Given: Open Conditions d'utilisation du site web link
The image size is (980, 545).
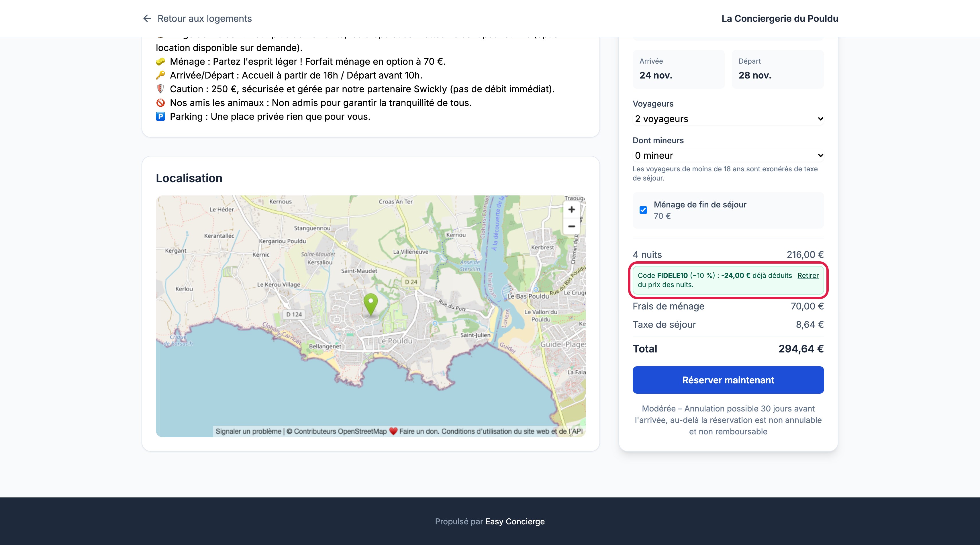Looking at the screenshot, I should [512, 431].
